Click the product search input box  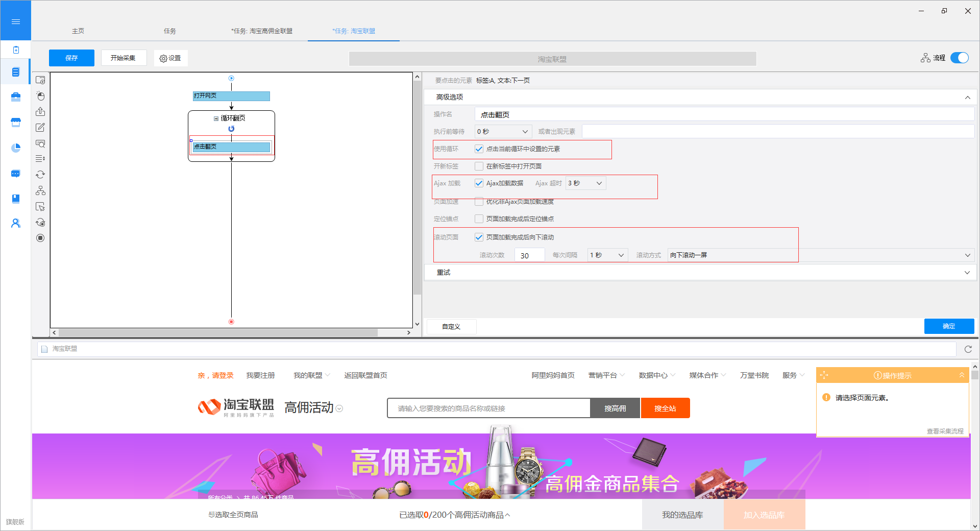pos(488,408)
